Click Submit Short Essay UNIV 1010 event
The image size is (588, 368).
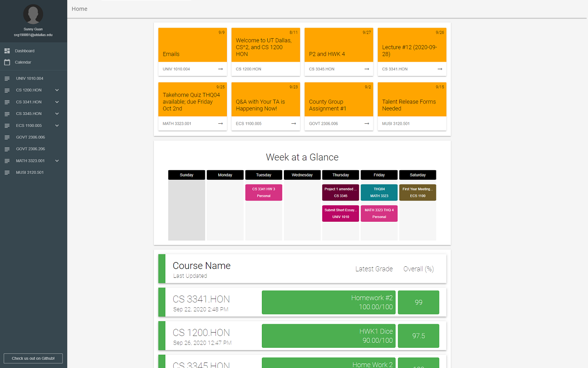341,213
